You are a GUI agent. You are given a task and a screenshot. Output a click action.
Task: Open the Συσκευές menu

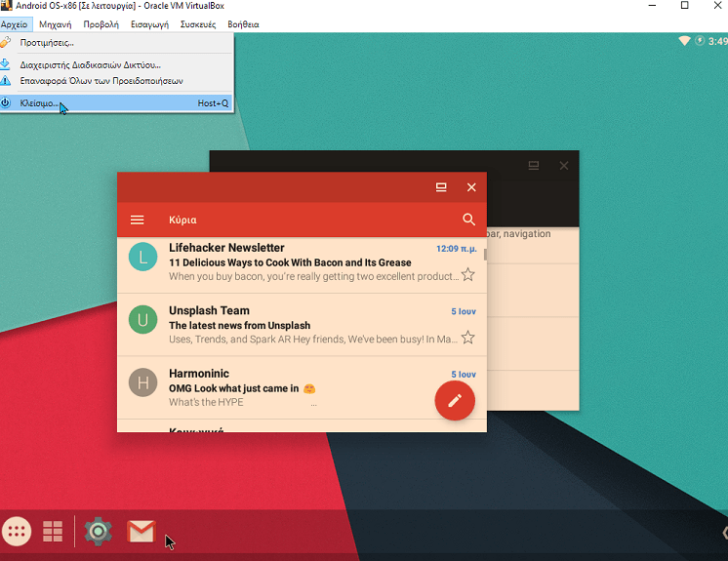(x=198, y=24)
